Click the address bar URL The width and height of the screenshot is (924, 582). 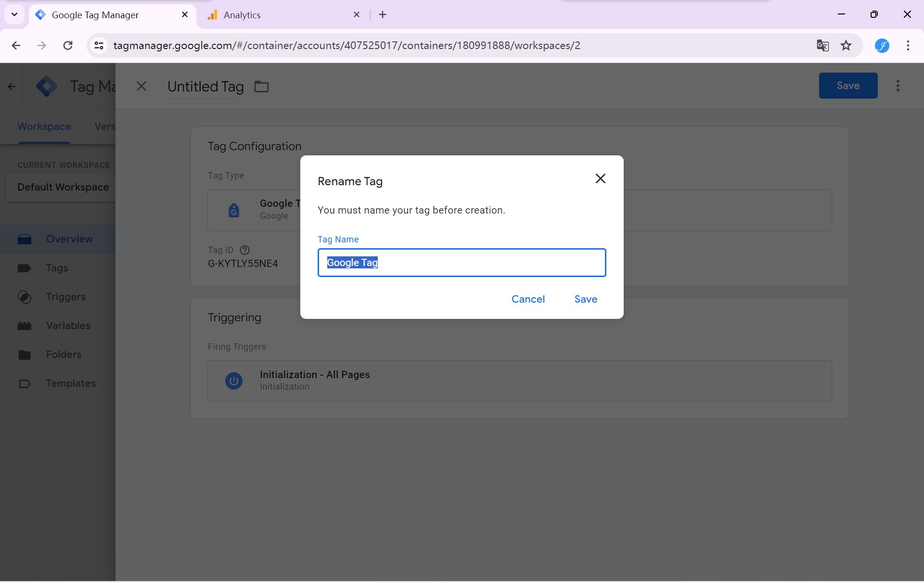pyautogui.click(x=346, y=46)
